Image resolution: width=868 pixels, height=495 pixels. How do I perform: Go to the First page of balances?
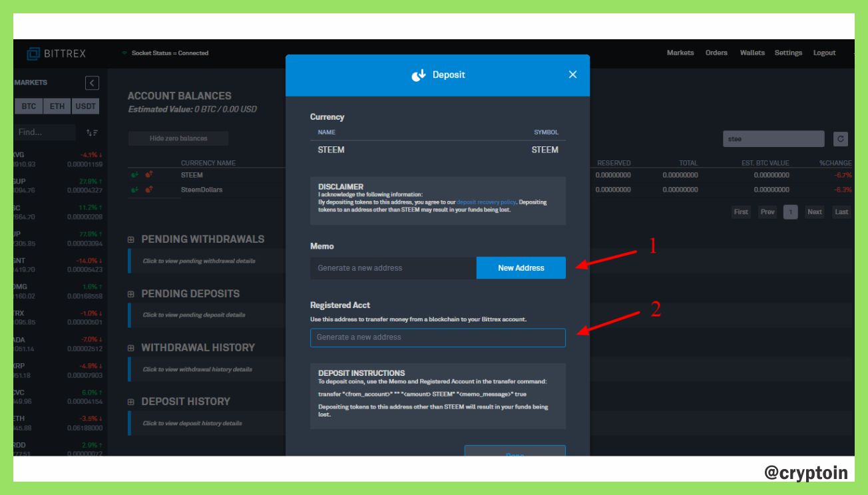tap(741, 212)
